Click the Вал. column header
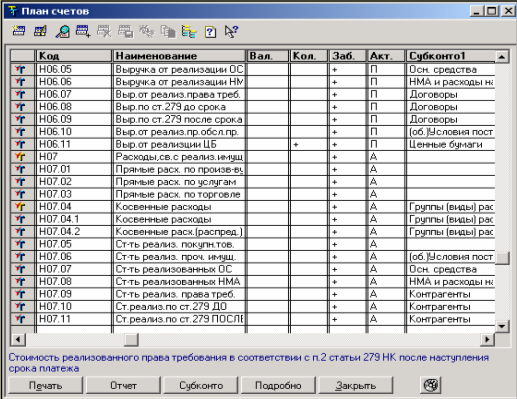The height and width of the screenshot is (399, 517). pos(267,56)
